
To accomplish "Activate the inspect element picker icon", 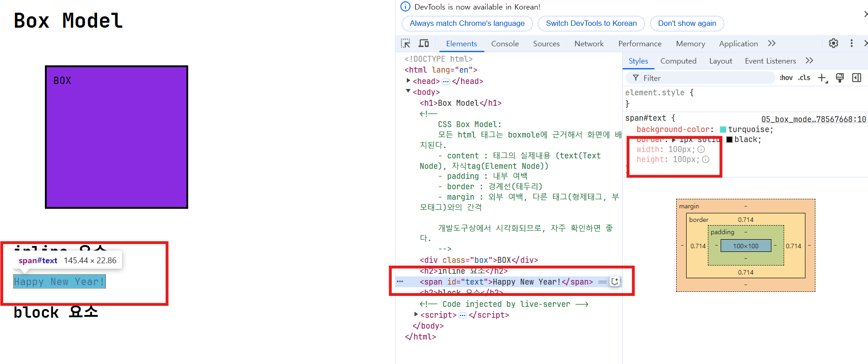I will (405, 43).
